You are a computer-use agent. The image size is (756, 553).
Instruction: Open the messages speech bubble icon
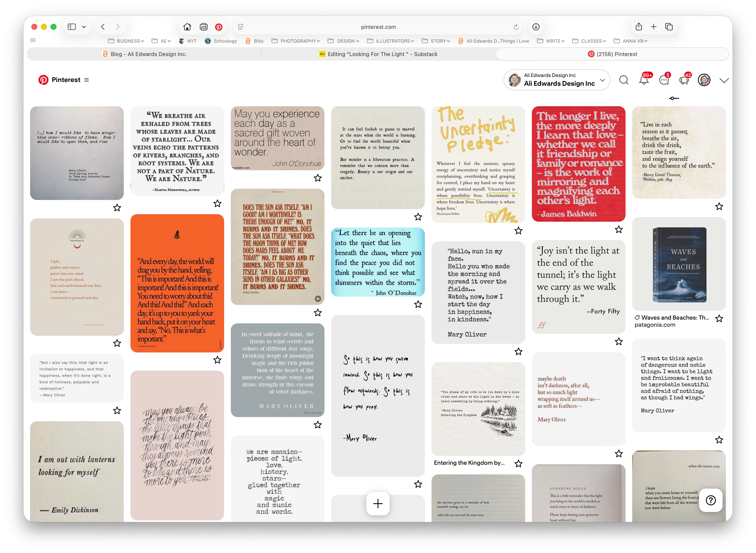point(664,80)
